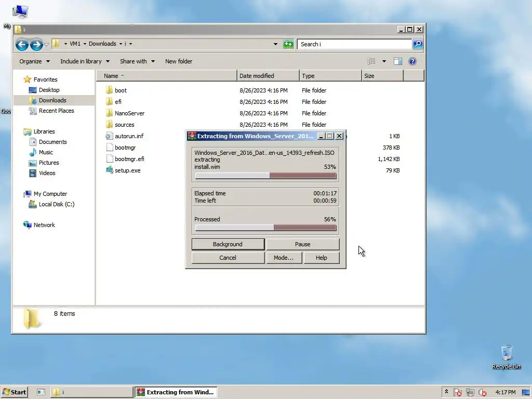The width and height of the screenshot is (532, 399).
Task: Click the WinRAR icon in extraction dialog title
Action: [x=192, y=136]
